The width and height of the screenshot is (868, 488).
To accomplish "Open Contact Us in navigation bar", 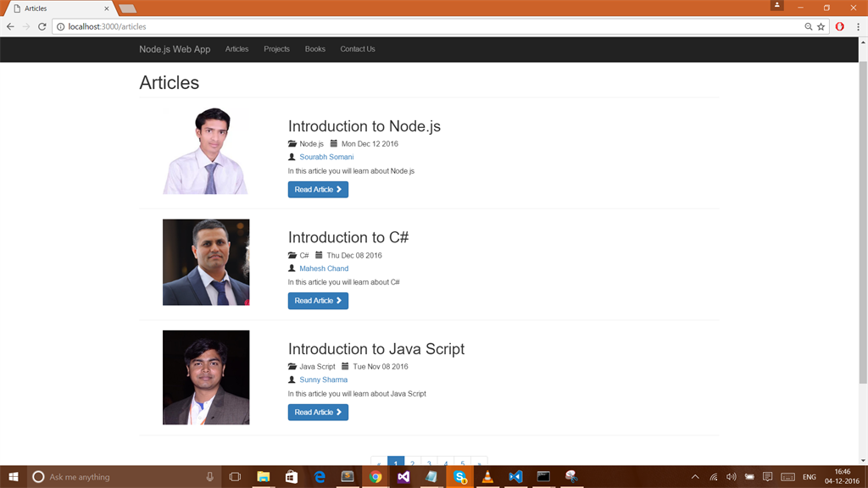I will (358, 49).
